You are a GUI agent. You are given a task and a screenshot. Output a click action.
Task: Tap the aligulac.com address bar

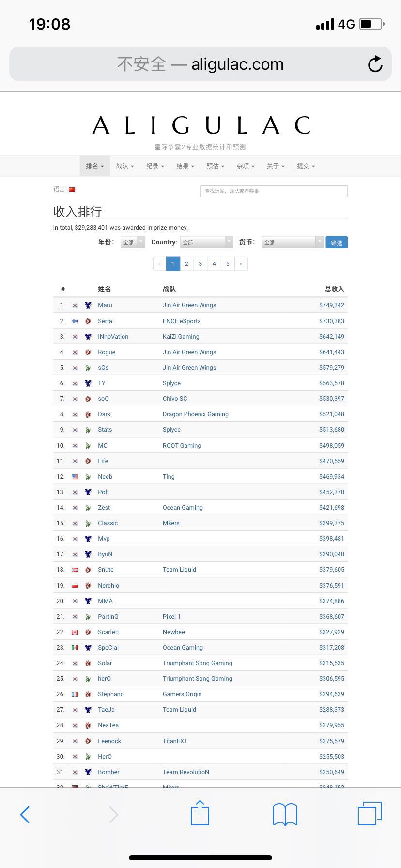click(200, 64)
